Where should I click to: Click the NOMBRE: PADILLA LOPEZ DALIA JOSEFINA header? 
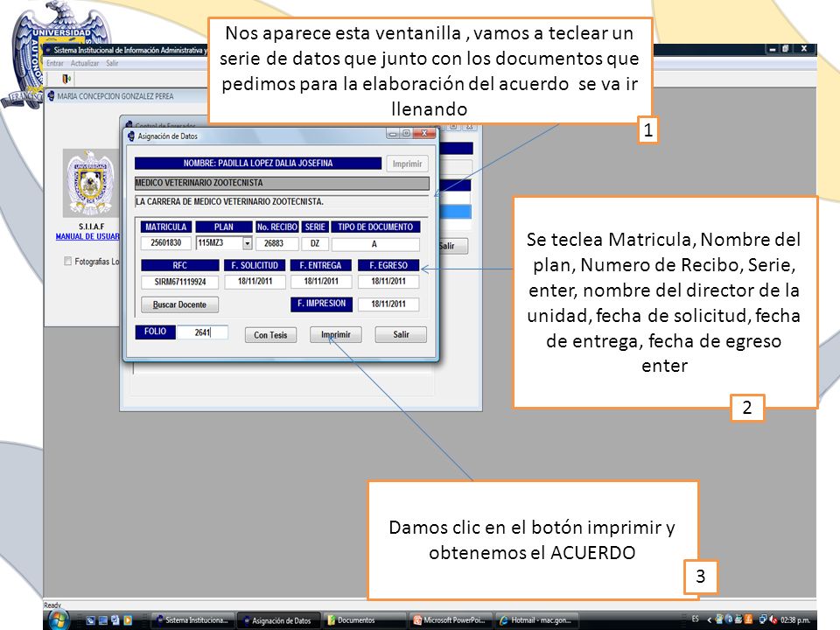258,164
